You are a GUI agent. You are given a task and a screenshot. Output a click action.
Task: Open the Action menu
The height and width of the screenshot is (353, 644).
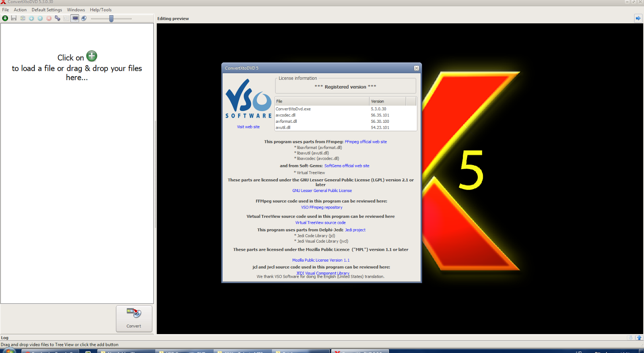(20, 10)
